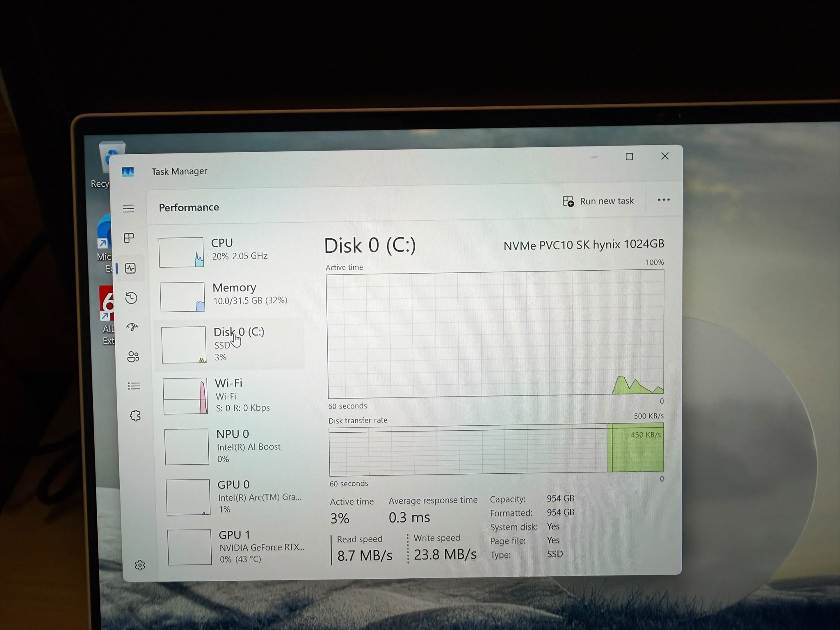This screenshot has width=840, height=630.
Task: Select the Performance page icon
Action: pyautogui.click(x=131, y=269)
